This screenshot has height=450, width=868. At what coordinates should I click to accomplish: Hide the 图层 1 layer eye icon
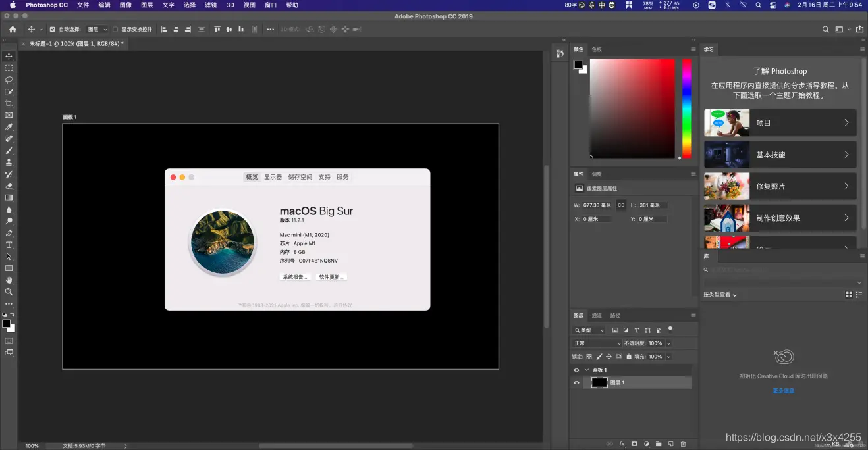click(x=577, y=382)
